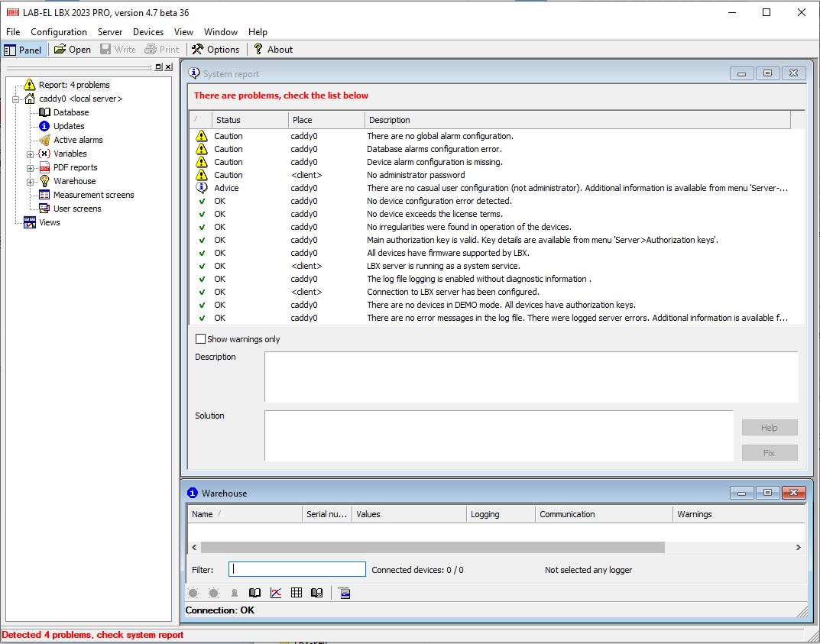Viewport: 820px width, 644px height.
Task: Click the braces icon beside Variables
Action: coord(44,154)
